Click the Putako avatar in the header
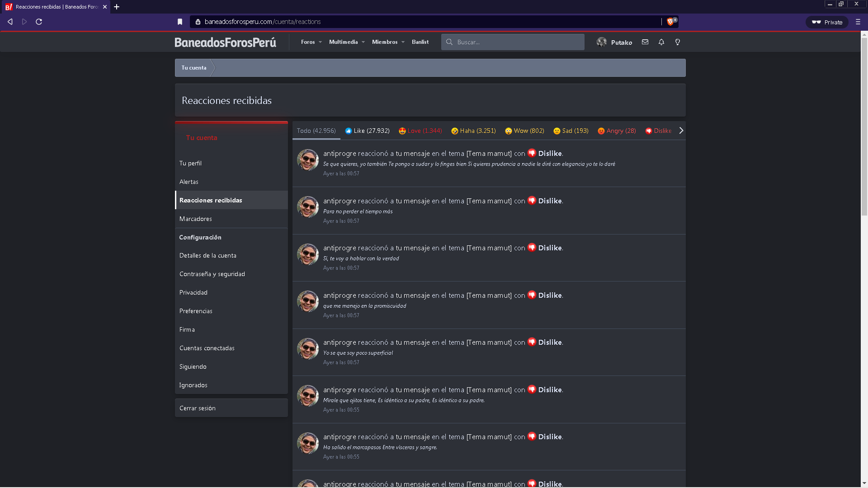868x488 pixels. pos(602,42)
